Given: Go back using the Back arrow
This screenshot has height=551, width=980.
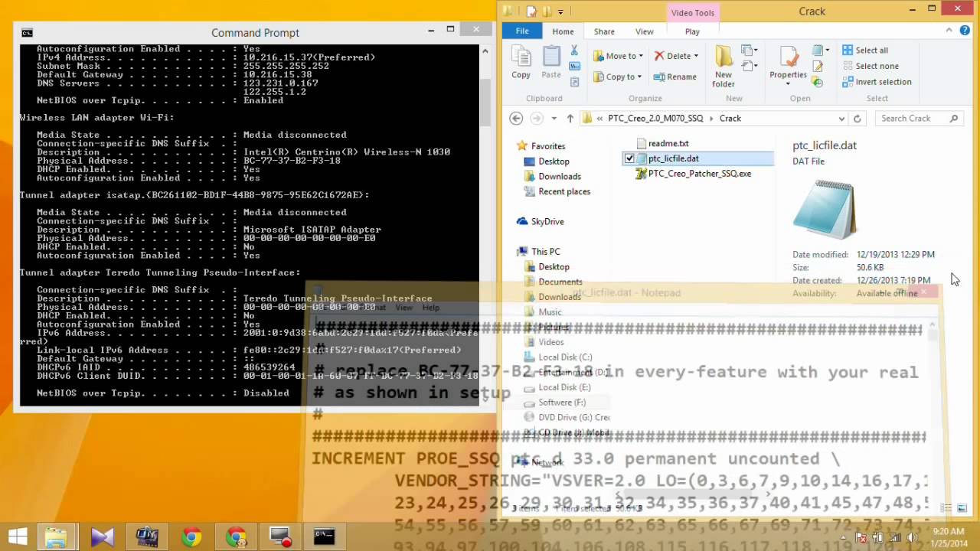Looking at the screenshot, I should tap(516, 119).
